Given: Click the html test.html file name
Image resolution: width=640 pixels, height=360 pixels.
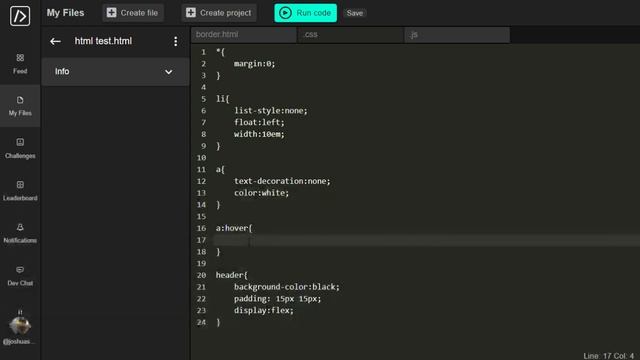Looking at the screenshot, I should pyautogui.click(x=103, y=41).
